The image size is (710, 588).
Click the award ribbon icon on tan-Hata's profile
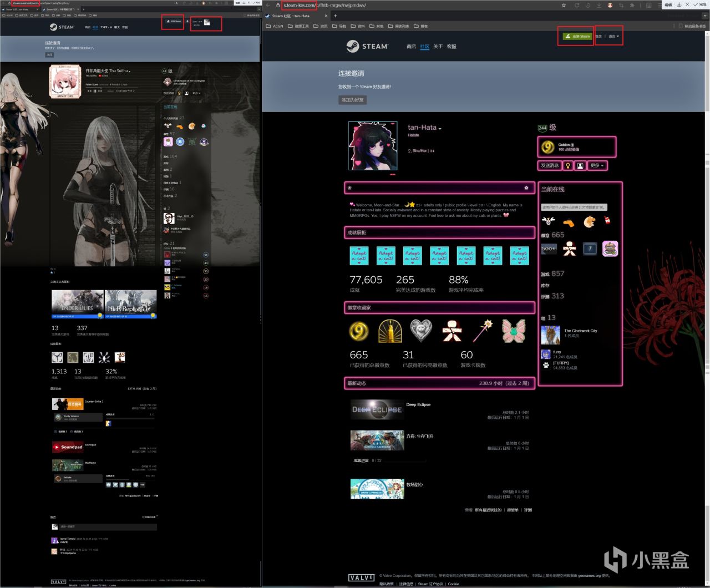point(567,165)
